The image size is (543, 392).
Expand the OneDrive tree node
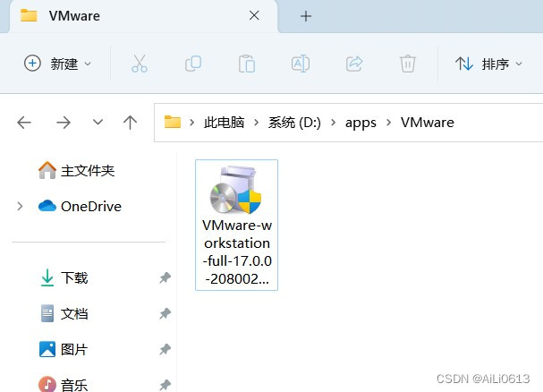(20, 206)
